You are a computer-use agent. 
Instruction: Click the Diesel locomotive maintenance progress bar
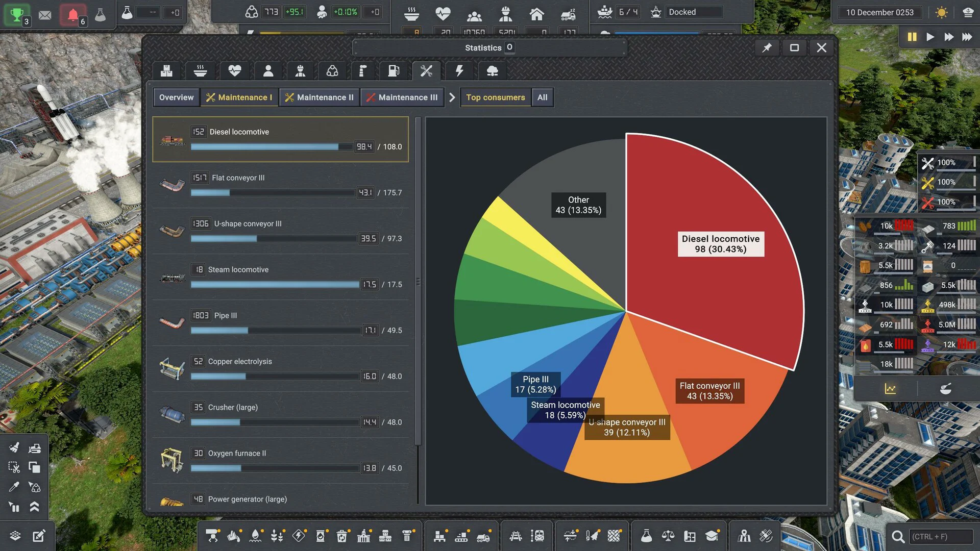coord(271,146)
